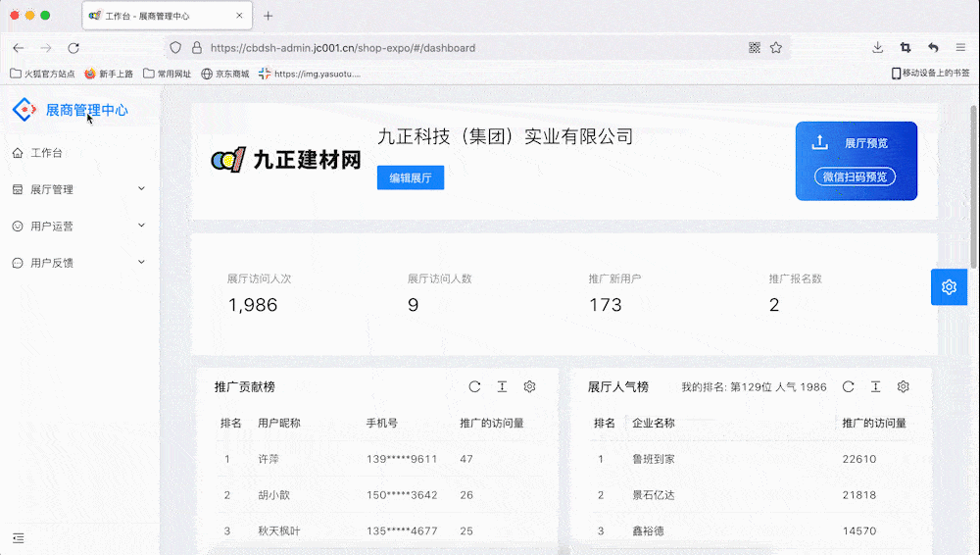Expand the 用户运营 sidebar submenu
This screenshot has height=555, width=980.
[78, 227]
